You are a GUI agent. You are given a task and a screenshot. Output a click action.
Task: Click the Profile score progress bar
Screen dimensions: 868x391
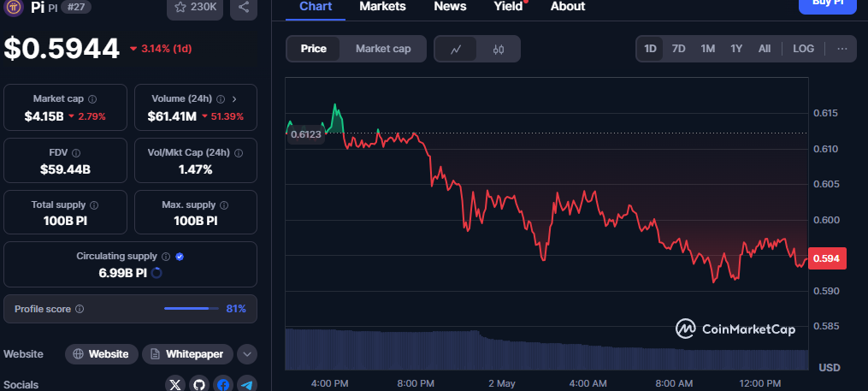coord(191,309)
